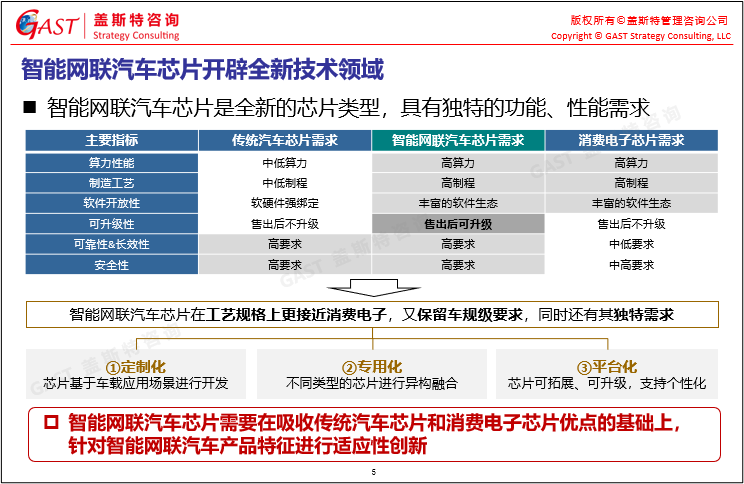Click the text 芯片可拓展、可升级，支持个性化
This screenshot has height=484, width=744.
pos(606,383)
